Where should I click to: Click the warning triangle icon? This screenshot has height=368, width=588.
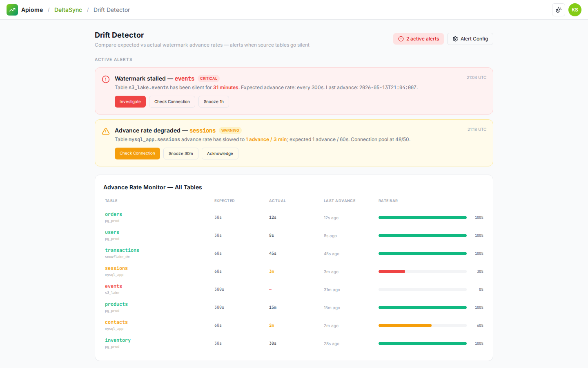point(106,131)
